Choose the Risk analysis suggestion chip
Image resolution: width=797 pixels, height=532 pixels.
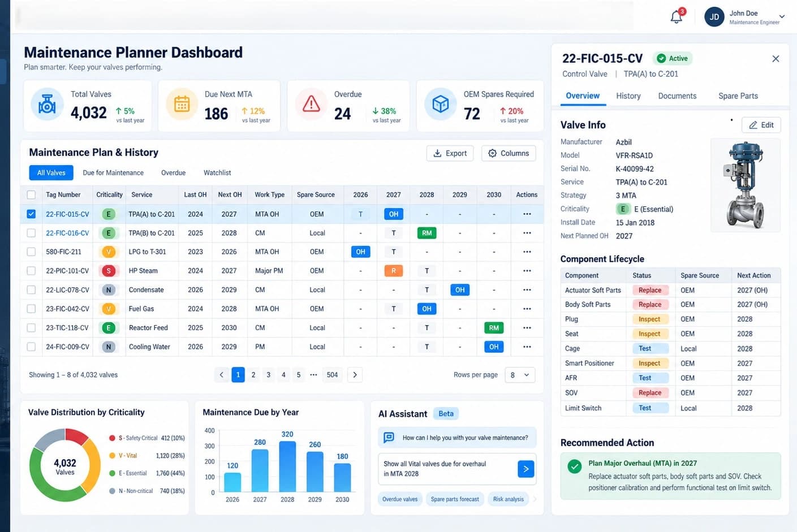[509, 499]
